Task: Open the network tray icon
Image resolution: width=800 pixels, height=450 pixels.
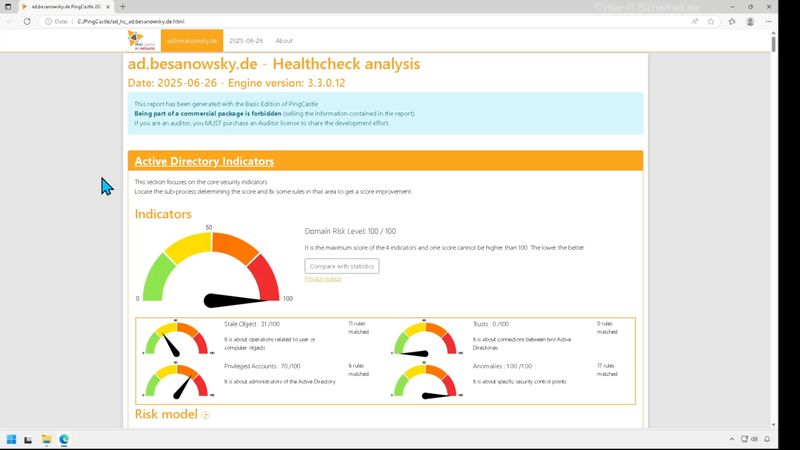Action: click(744, 439)
